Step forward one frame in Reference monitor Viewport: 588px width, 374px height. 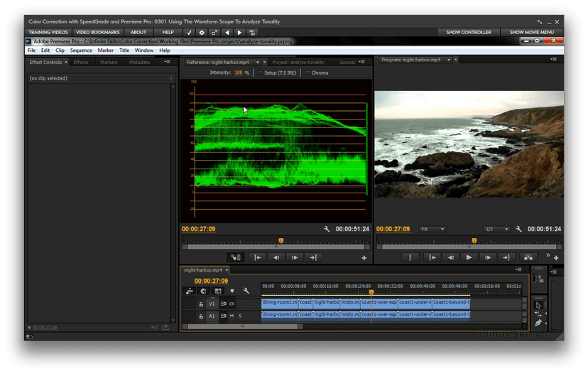coord(295,257)
